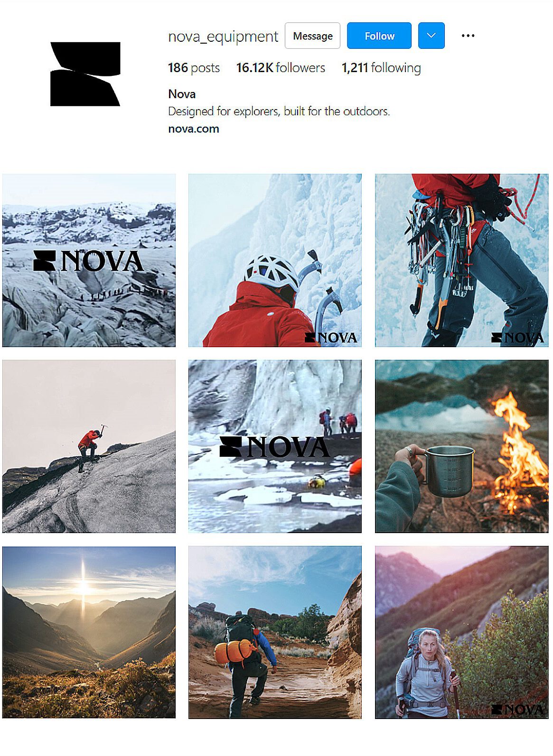
Task: Click the Follow button
Action: pyautogui.click(x=379, y=36)
